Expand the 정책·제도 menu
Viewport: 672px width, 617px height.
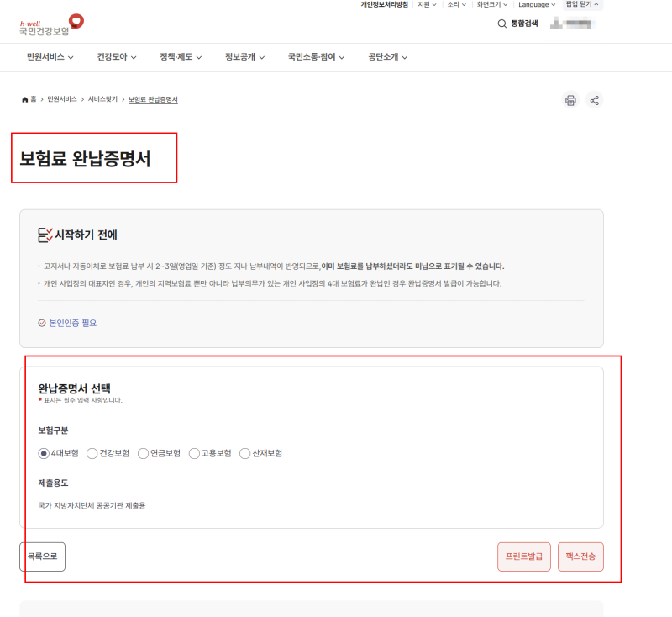181,57
